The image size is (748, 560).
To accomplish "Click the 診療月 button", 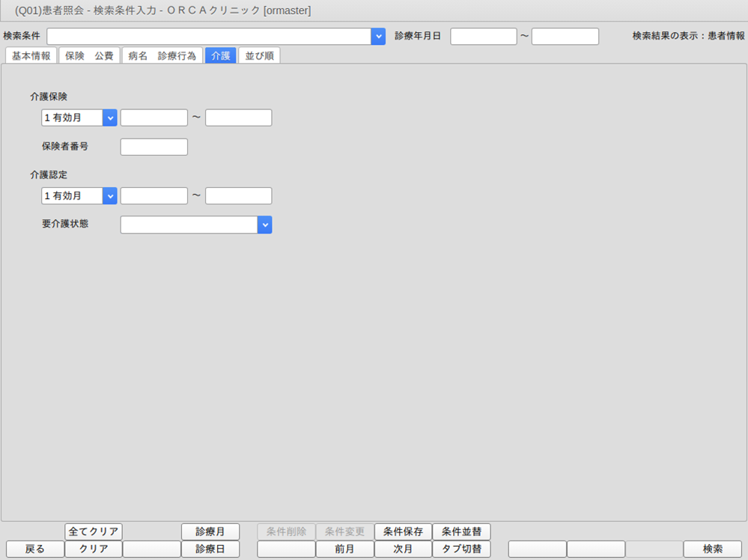I will click(x=210, y=532).
